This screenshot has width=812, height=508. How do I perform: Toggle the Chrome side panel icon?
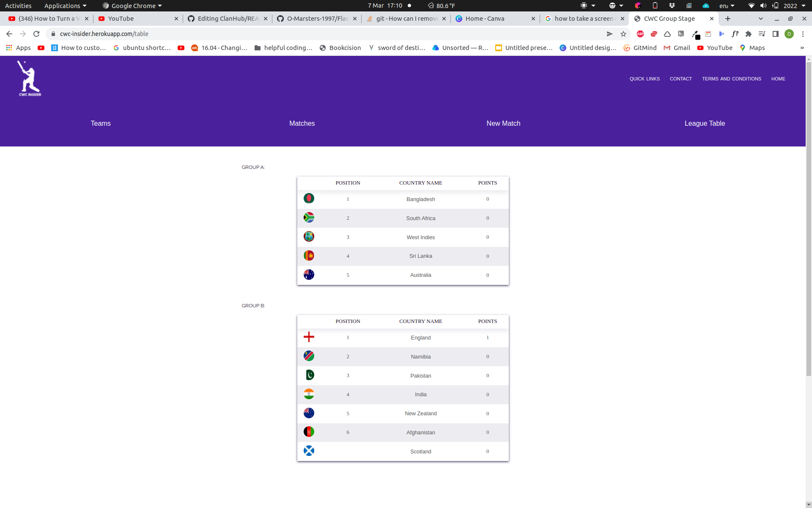pos(775,34)
